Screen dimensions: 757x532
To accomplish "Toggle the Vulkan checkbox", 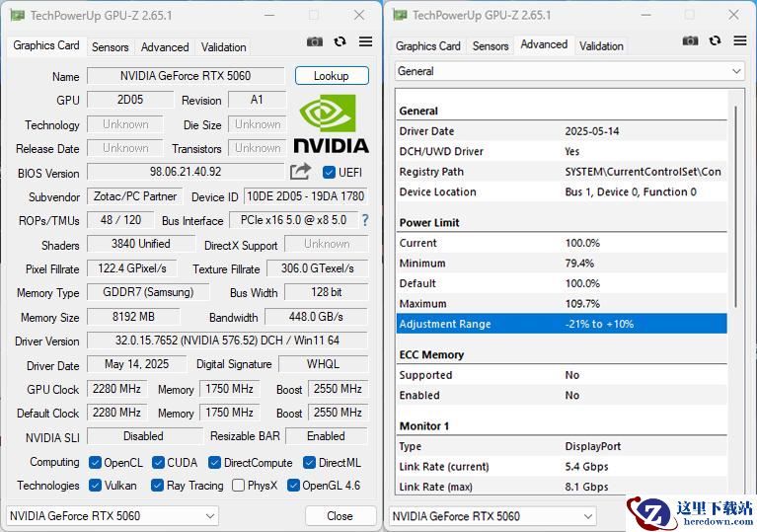I will [95, 486].
